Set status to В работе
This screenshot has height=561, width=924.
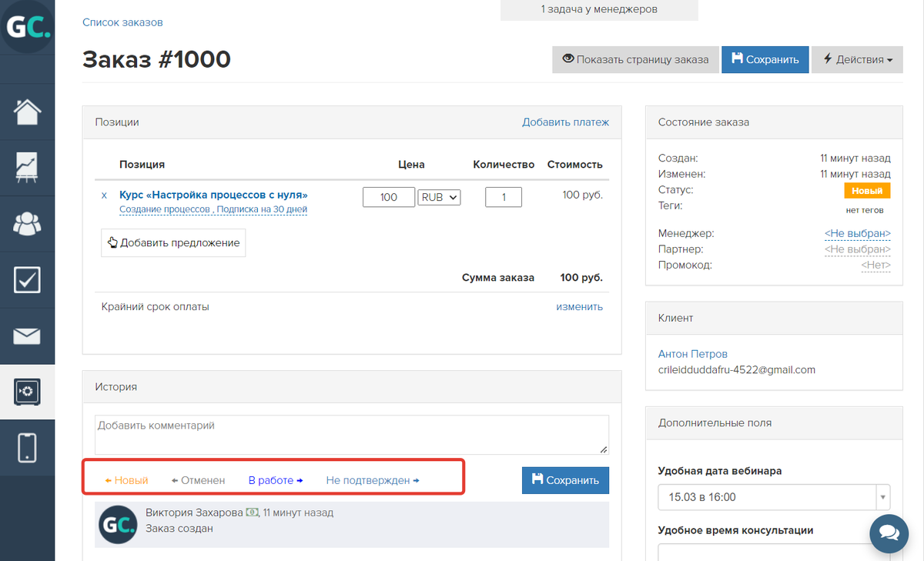click(x=275, y=480)
